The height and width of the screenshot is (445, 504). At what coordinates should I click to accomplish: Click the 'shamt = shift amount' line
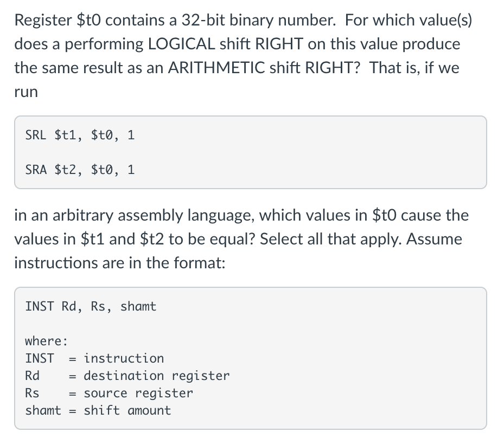[x=98, y=410]
